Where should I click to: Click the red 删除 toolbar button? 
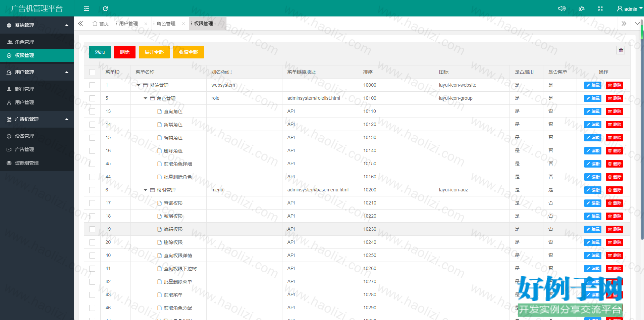[x=125, y=52]
